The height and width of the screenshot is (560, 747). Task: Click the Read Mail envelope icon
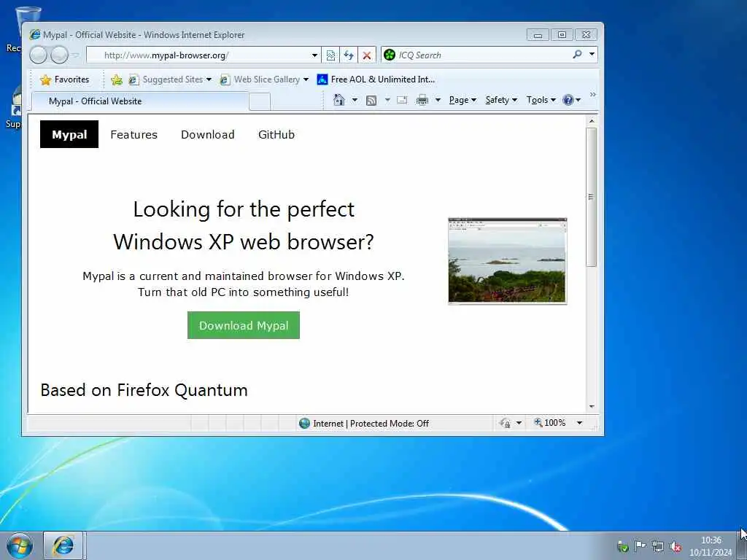402,100
